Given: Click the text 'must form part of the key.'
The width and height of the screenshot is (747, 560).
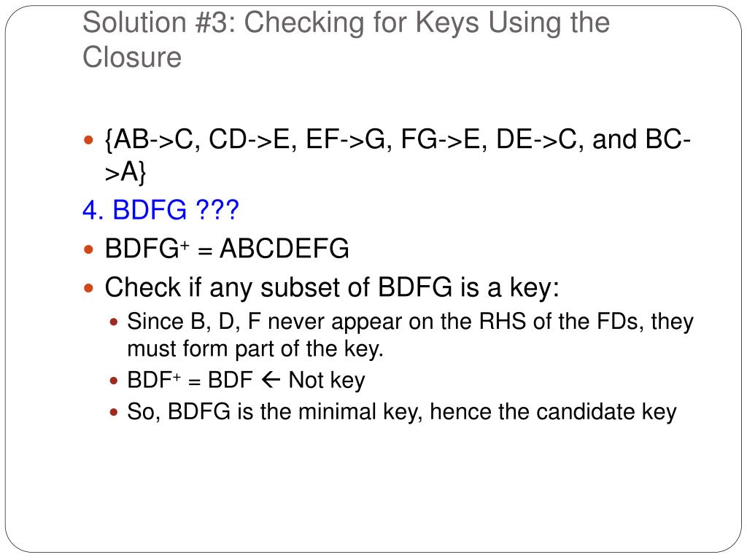Looking at the screenshot, I should pos(255,349).
